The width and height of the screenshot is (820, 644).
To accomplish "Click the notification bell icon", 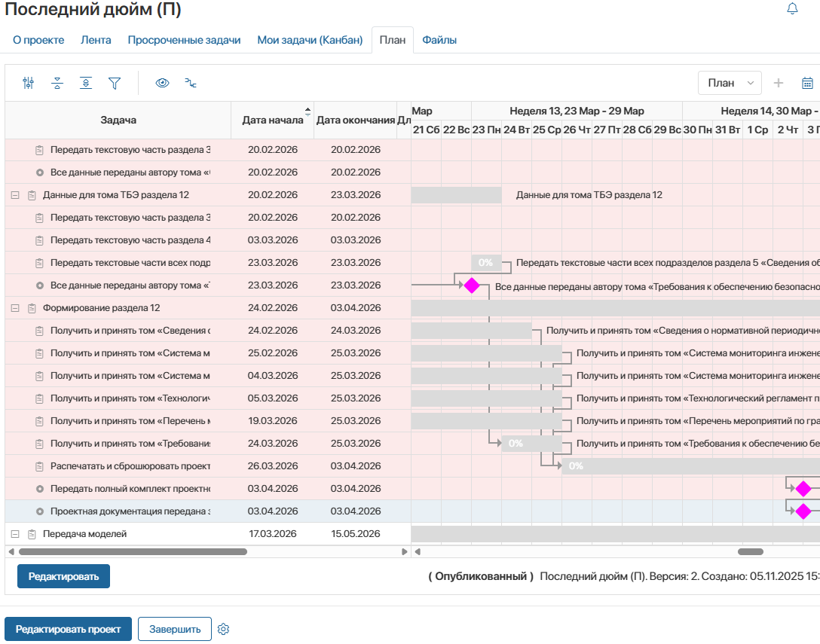I will 792,9.
